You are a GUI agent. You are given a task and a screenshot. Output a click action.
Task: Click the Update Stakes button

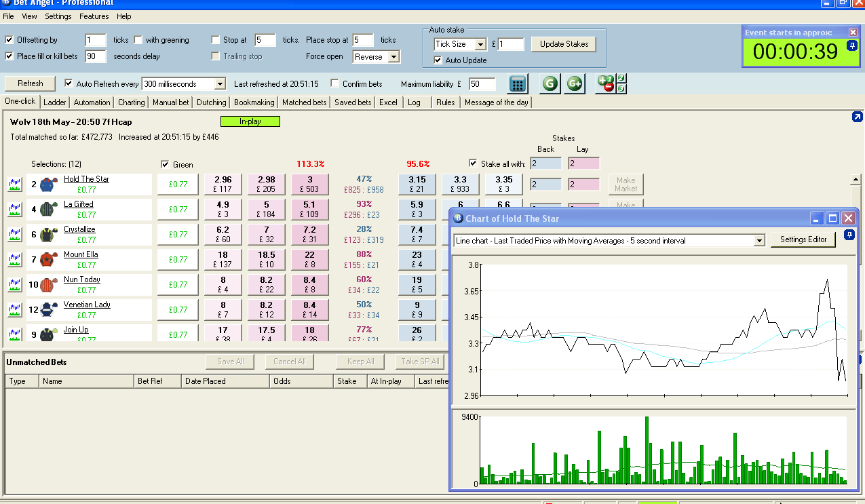[x=564, y=44]
